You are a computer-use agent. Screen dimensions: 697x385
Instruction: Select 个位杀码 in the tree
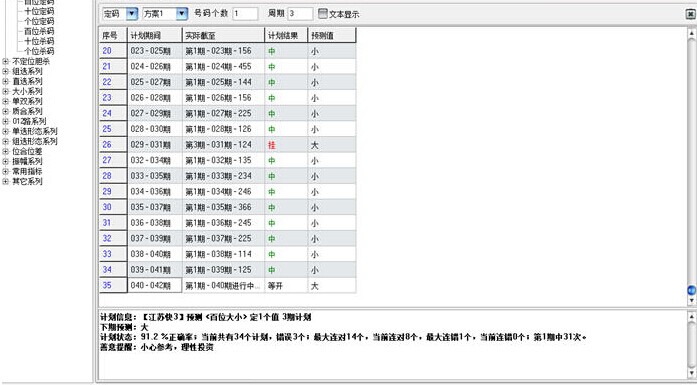[39, 51]
